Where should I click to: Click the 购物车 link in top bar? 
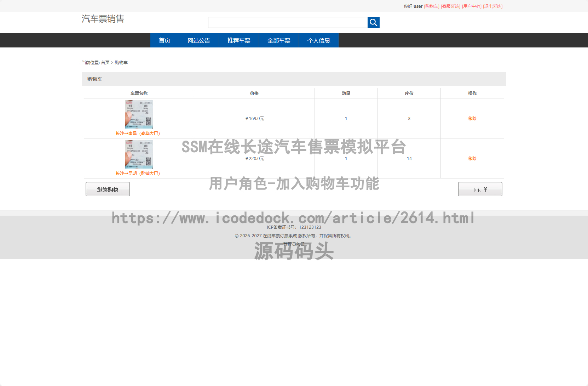pyautogui.click(x=432, y=6)
